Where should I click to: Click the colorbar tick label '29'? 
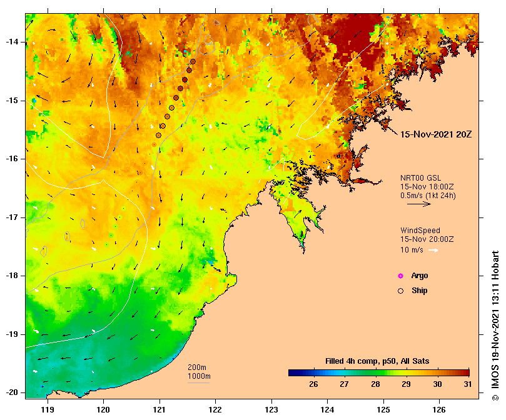407,384
